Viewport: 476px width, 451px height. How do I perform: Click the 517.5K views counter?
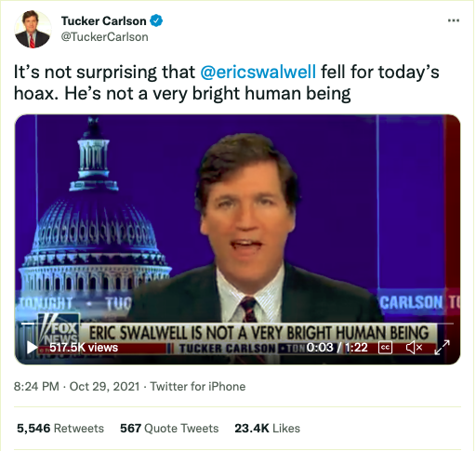[84, 348]
